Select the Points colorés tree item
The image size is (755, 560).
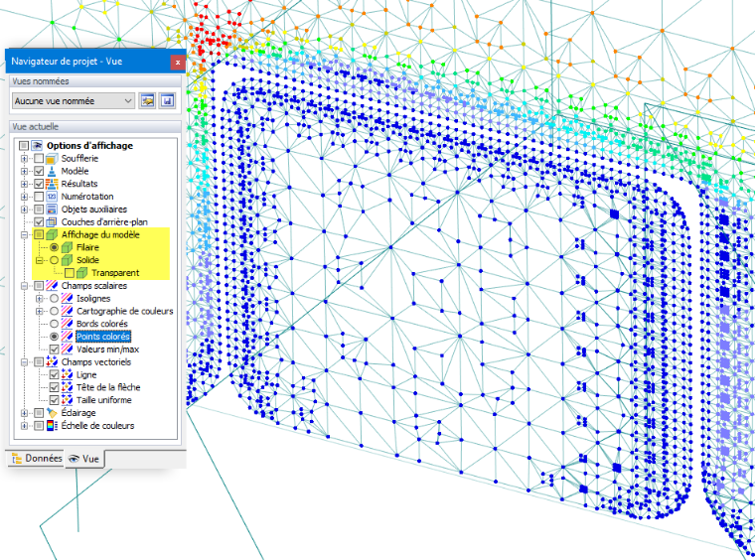[x=103, y=337]
